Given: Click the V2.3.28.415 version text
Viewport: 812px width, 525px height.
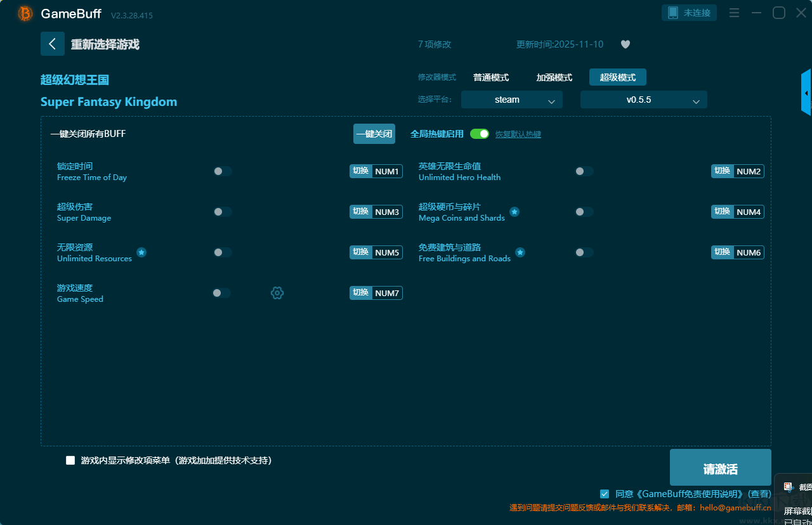Looking at the screenshot, I should pyautogui.click(x=132, y=15).
